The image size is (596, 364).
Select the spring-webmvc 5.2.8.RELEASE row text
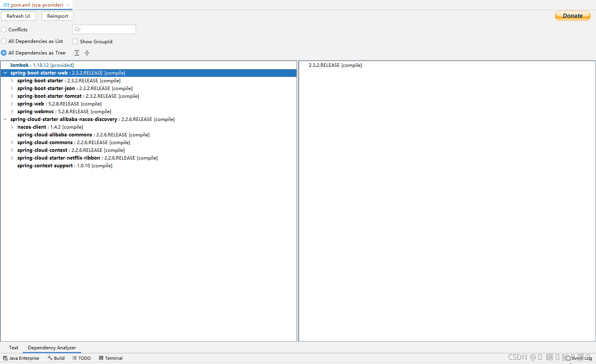coord(64,112)
